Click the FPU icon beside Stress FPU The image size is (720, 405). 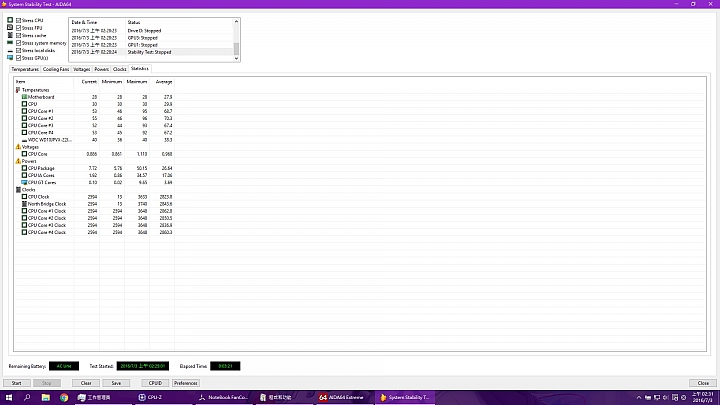point(10,28)
